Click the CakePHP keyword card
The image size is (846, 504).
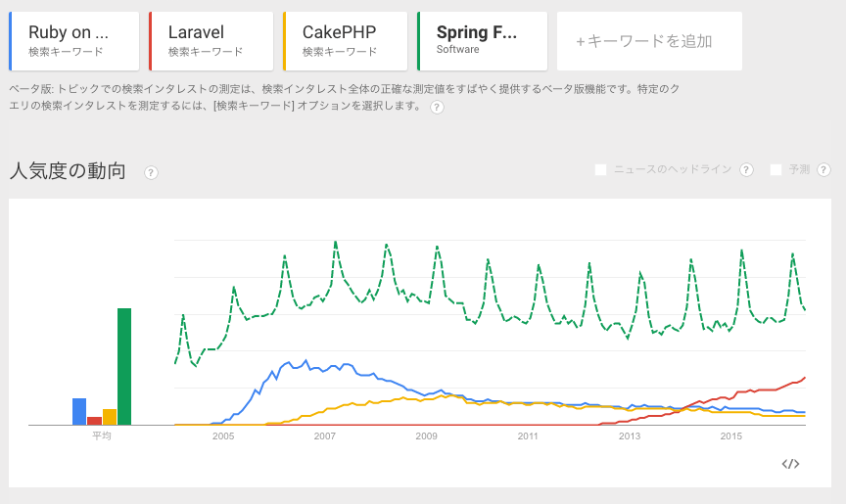[x=346, y=41]
